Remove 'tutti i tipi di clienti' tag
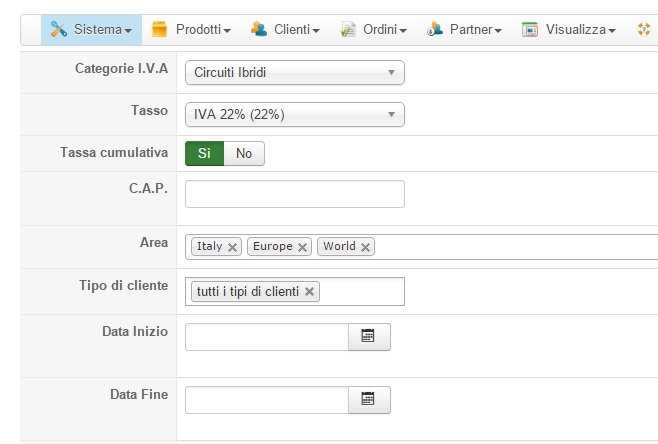The width and height of the screenshot is (658, 444). [310, 292]
